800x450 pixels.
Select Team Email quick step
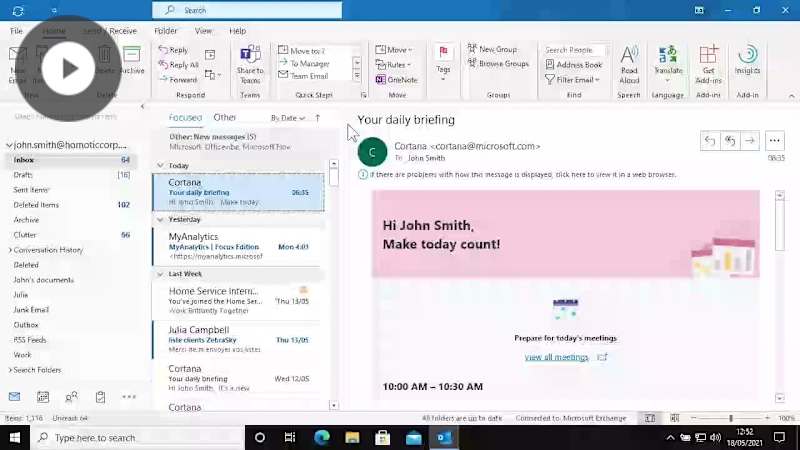tap(303, 76)
